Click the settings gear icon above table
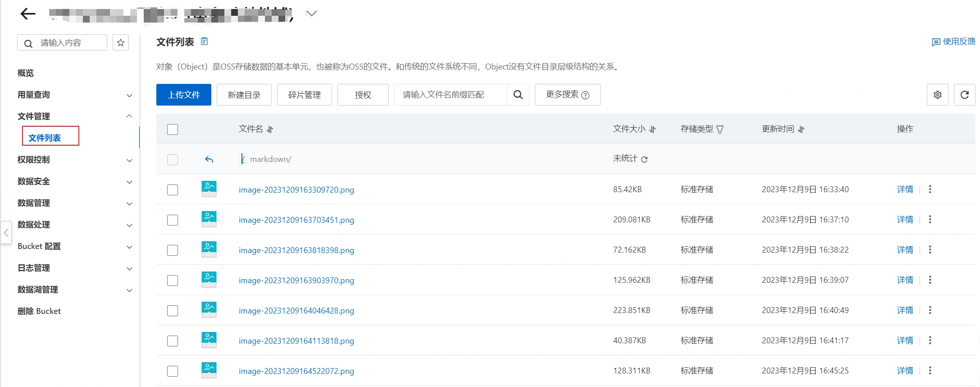Screen dimensions: 980x387 (937, 95)
